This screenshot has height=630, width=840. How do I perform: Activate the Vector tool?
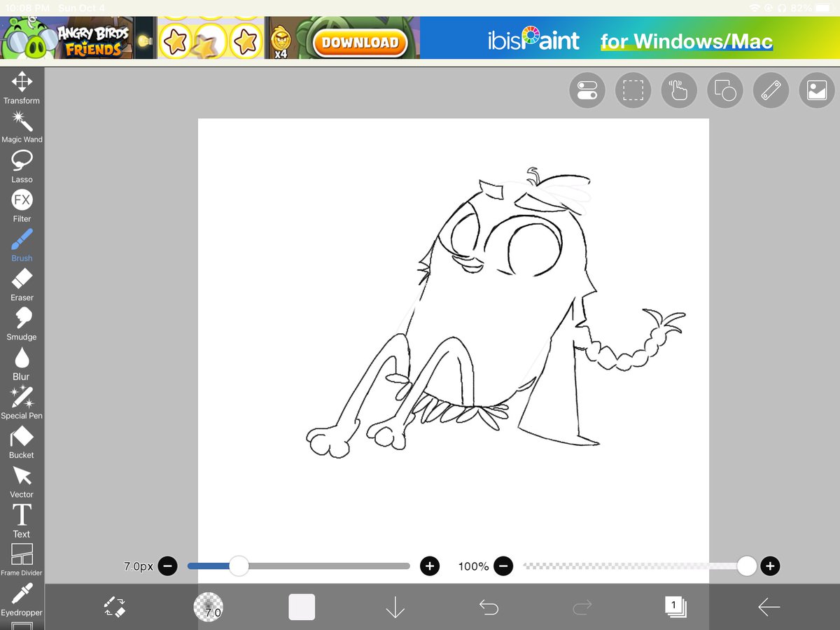pyautogui.click(x=22, y=482)
